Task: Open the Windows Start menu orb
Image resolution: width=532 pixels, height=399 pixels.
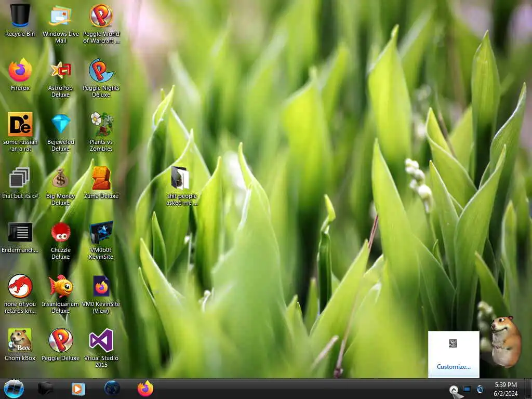Action: [14, 389]
